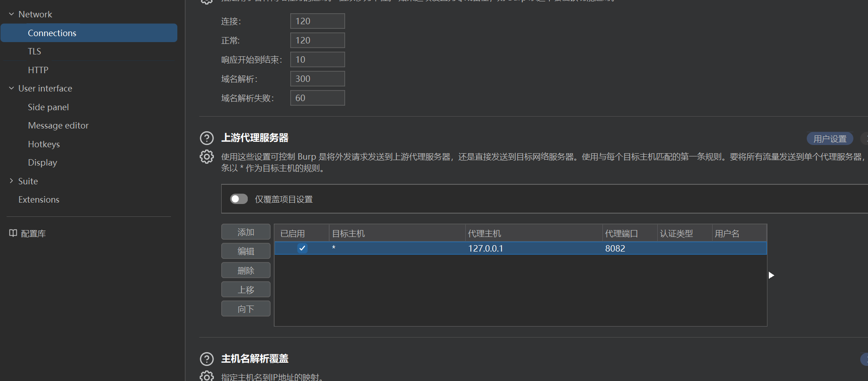
Task: Open gear options for 上游代理服务器 section
Action: coord(207,157)
